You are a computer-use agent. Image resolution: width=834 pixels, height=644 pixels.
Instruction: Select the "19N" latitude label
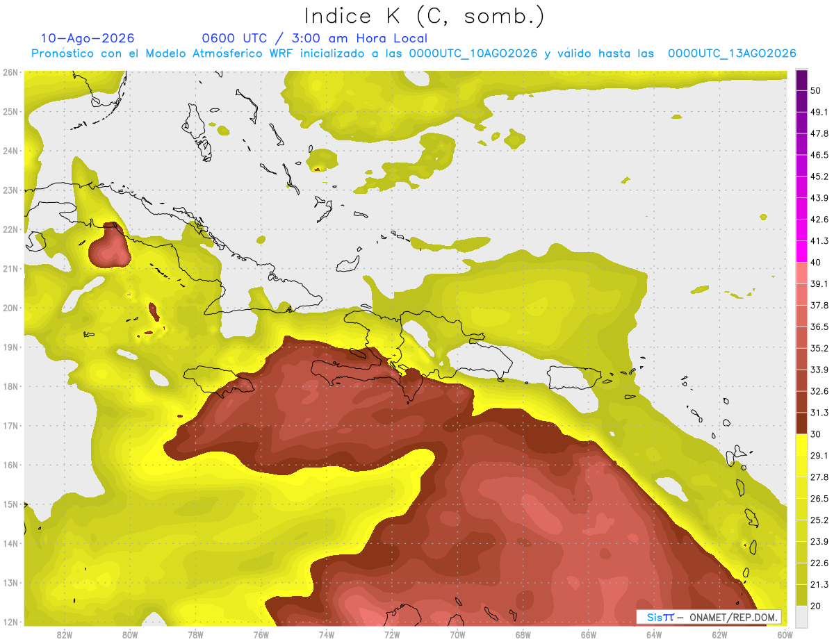click(10, 347)
